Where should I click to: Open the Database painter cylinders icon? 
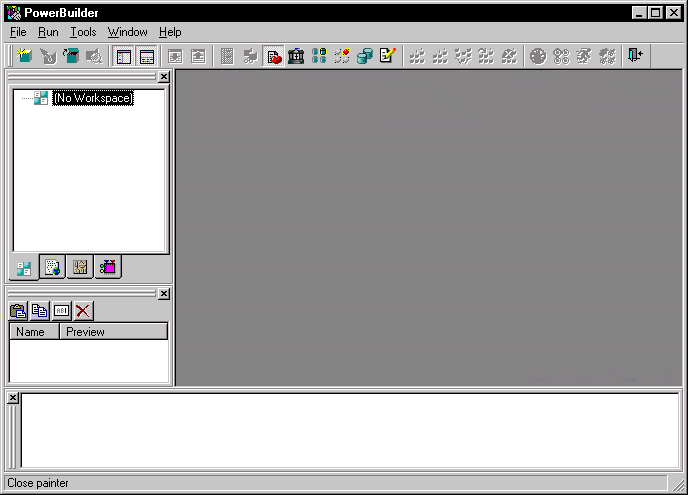point(365,56)
